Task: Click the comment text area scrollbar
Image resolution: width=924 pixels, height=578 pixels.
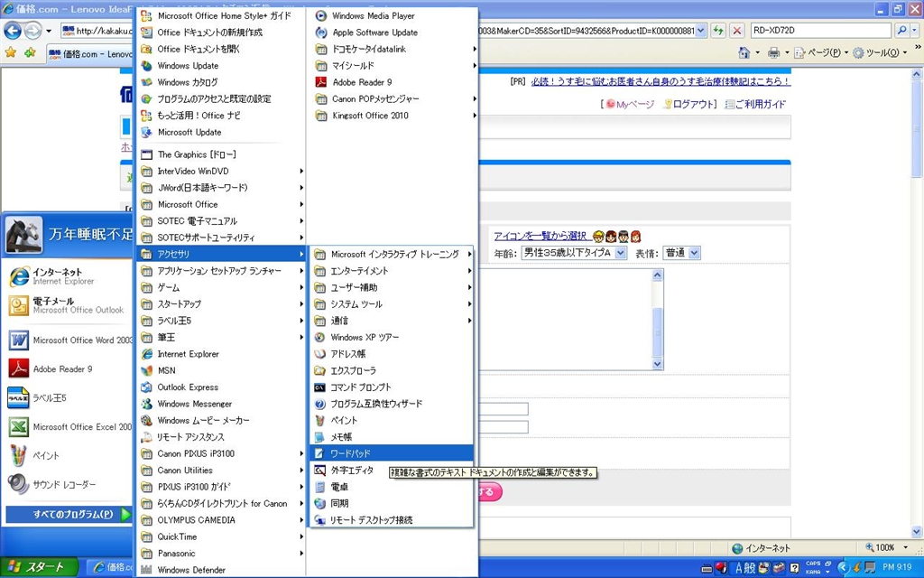Action: 658,319
